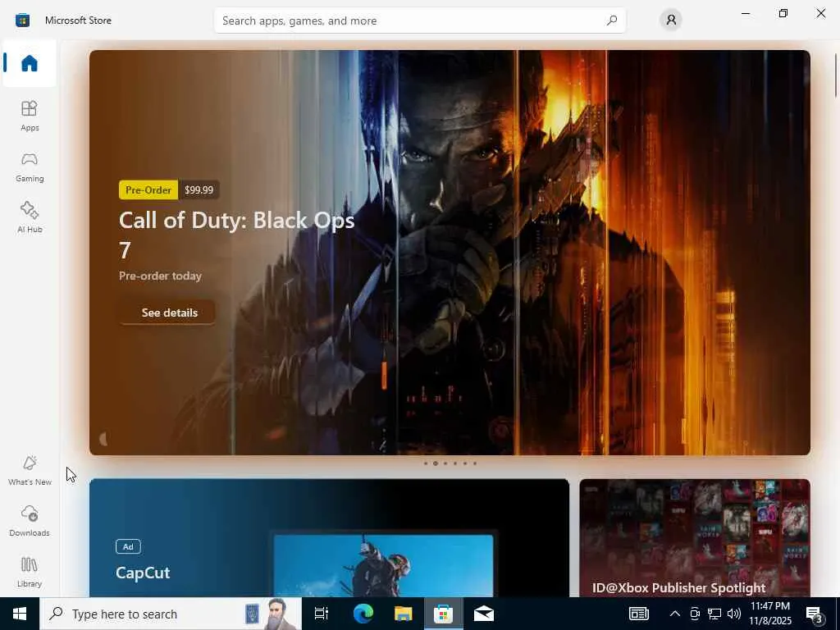840x630 pixels.
Task: Open the user account profile menu
Action: (x=671, y=21)
